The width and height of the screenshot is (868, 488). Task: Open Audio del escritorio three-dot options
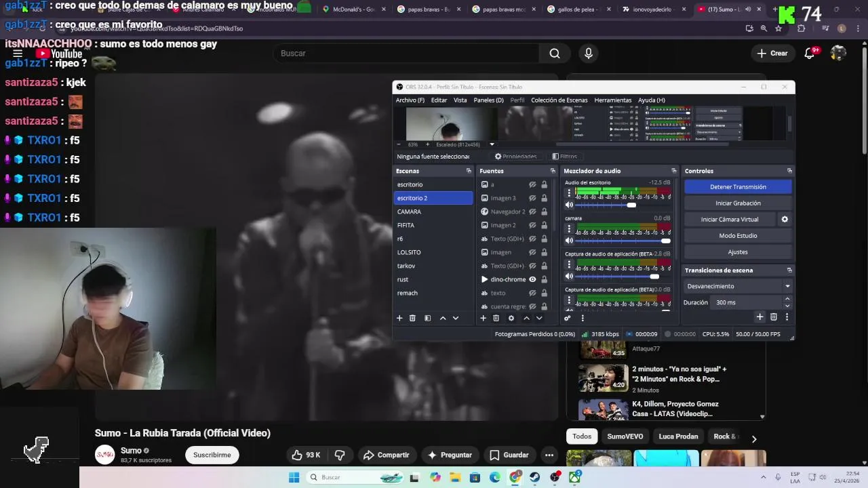tap(569, 193)
